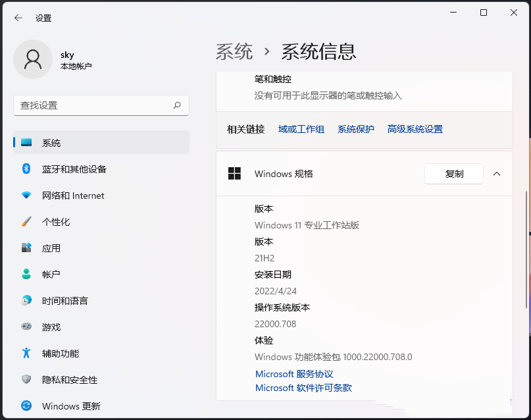Click the Windows 规格 panel icon

234,174
